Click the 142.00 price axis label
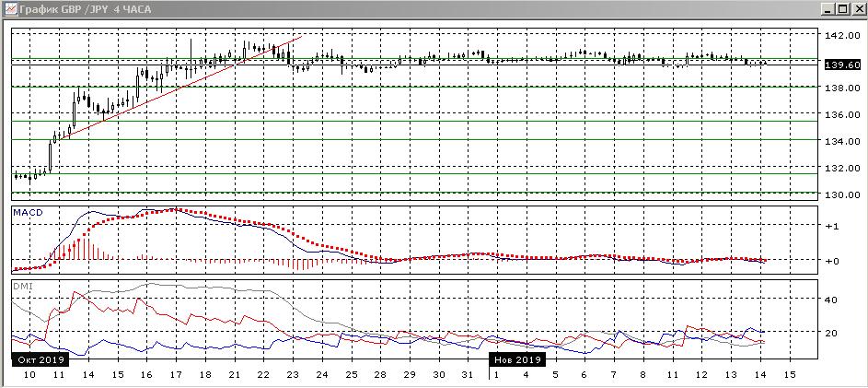The height and width of the screenshot is (388, 868). [842, 35]
